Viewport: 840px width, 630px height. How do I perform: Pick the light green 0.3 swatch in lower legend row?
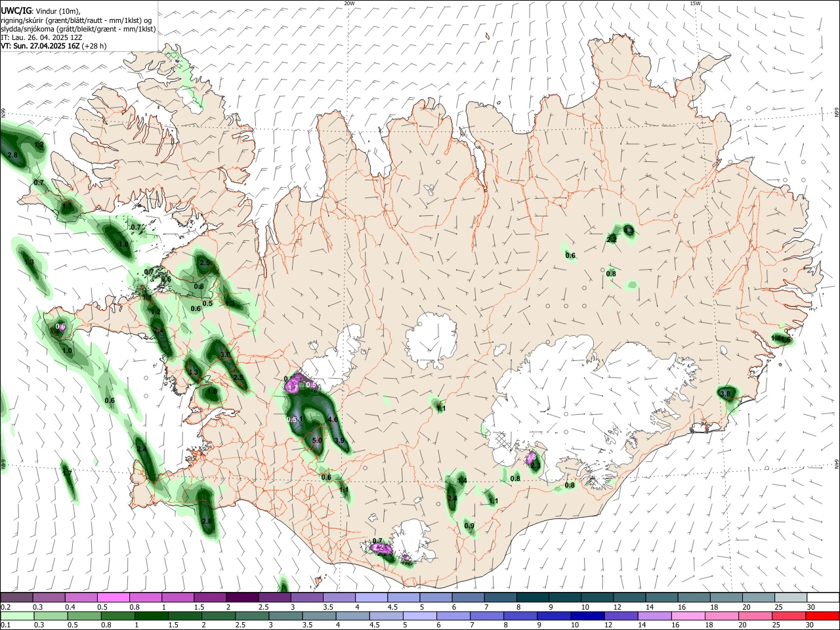tap(51, 616)
